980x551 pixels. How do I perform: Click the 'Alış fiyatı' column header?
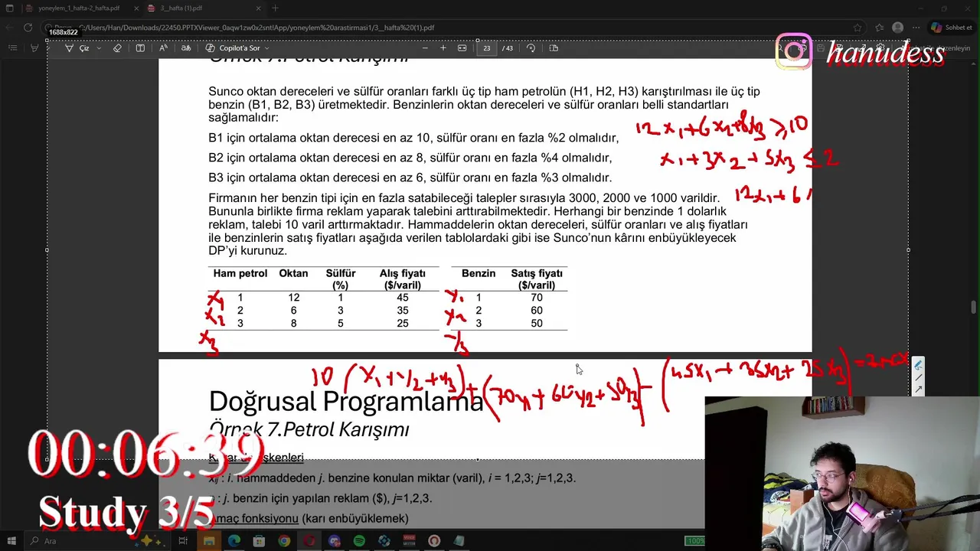(402, 279)
